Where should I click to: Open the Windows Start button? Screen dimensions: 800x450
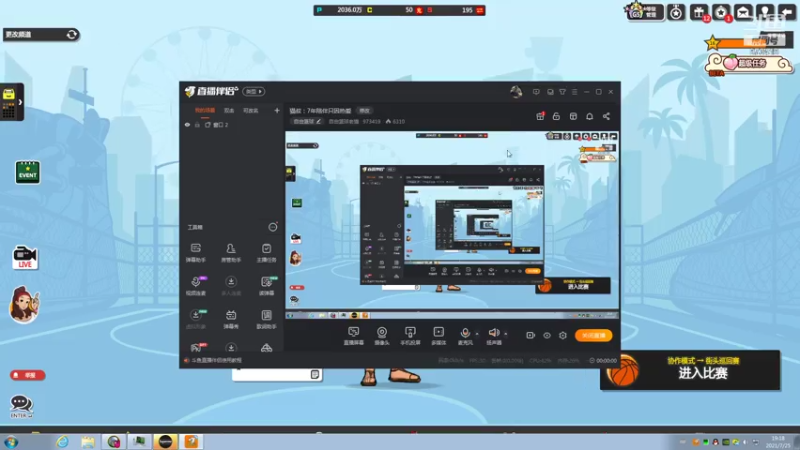[x=11, y=442]
